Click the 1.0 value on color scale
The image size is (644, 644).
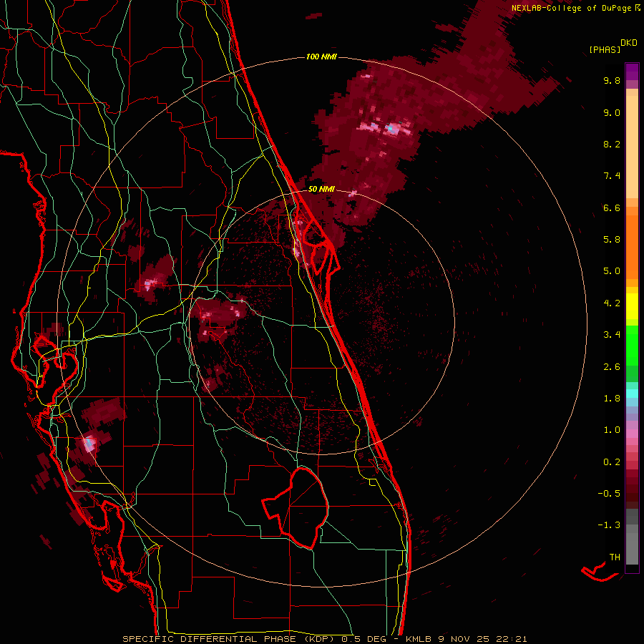(612, 430)
